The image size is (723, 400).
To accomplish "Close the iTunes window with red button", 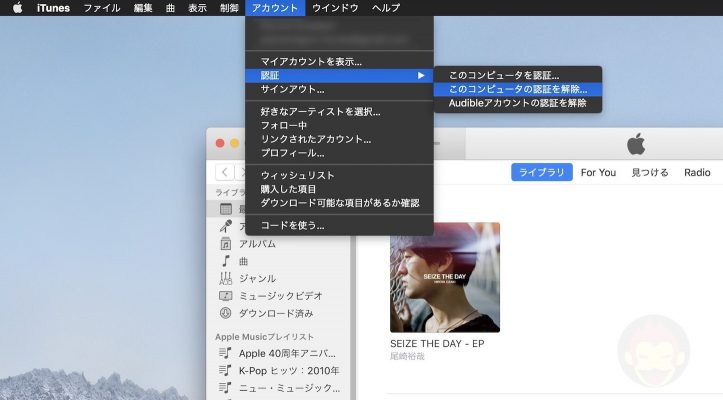I will coord(220,143).
